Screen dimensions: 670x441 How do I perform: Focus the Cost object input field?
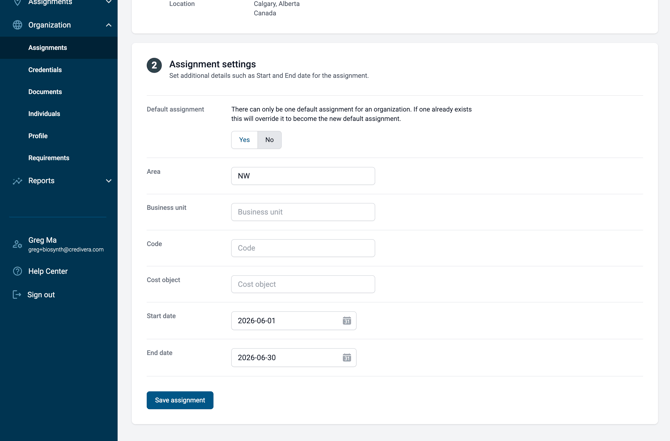tap(303, 284)
